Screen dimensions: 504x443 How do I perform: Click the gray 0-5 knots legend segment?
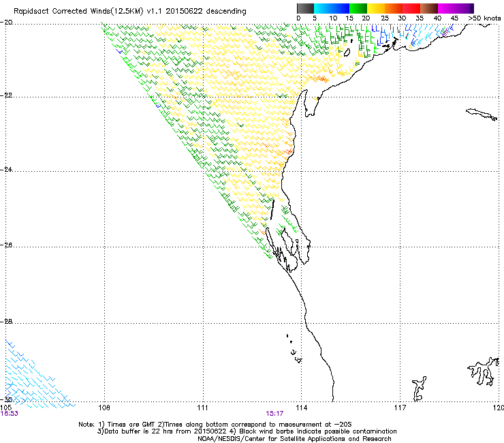pyautogui.click(x=305, y=8)
